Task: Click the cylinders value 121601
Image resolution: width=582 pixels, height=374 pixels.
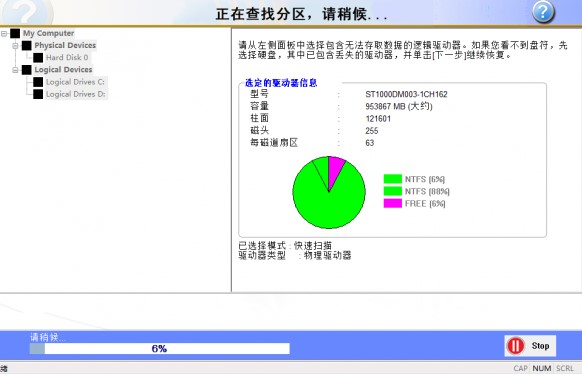Action: pos(378,119)
